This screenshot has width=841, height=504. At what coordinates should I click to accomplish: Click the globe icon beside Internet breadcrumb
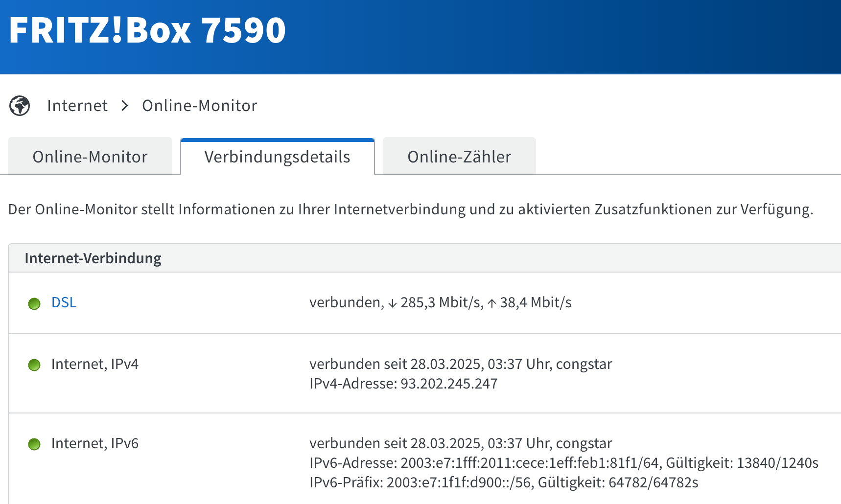20,106
